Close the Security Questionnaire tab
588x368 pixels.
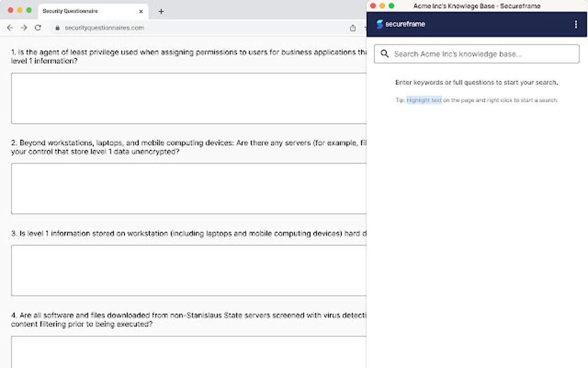point(140,10)
